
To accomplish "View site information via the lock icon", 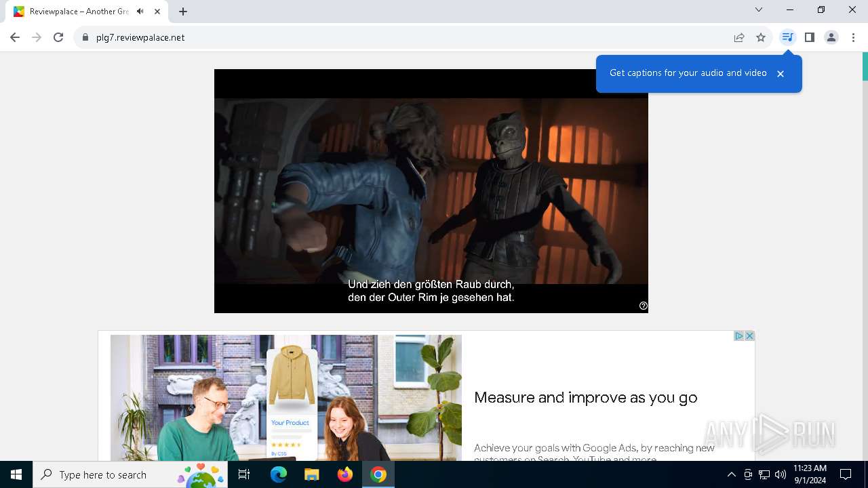I will tap(85, 37).
